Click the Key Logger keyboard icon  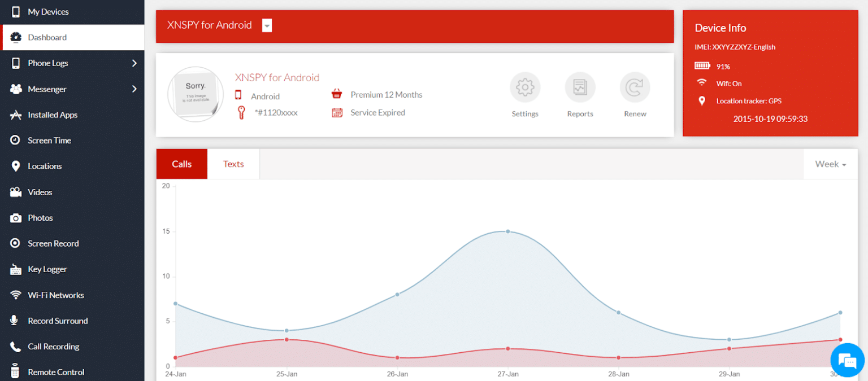click(x=16, y=269)
